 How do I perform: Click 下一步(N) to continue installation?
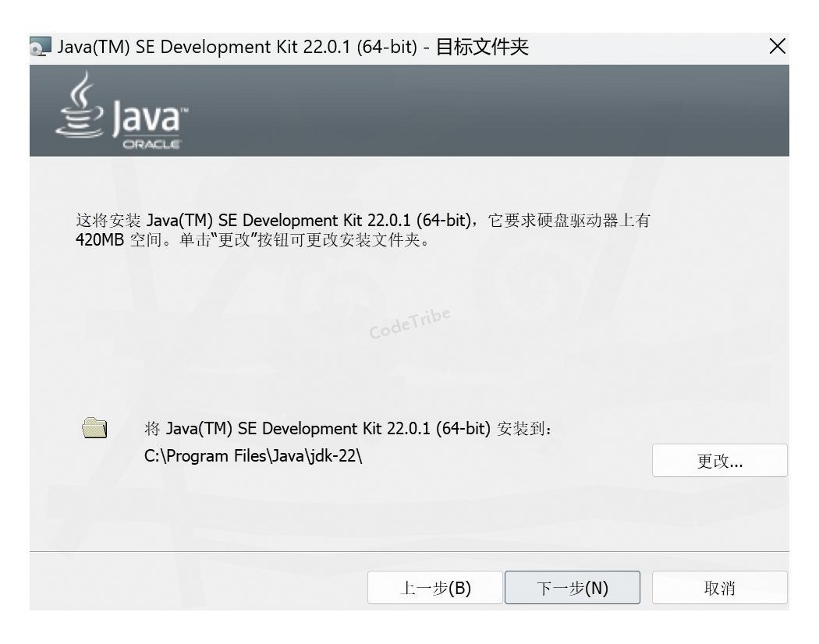pos(573,588)
